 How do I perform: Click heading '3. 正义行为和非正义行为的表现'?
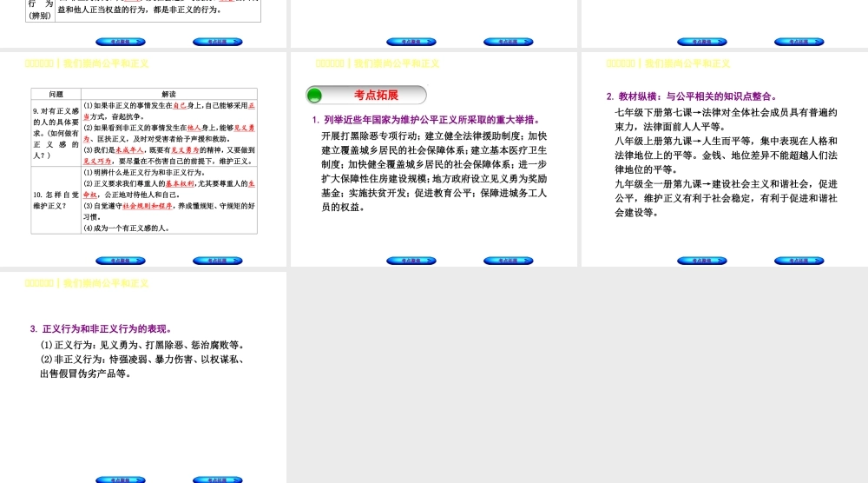(x=101, y=328)
